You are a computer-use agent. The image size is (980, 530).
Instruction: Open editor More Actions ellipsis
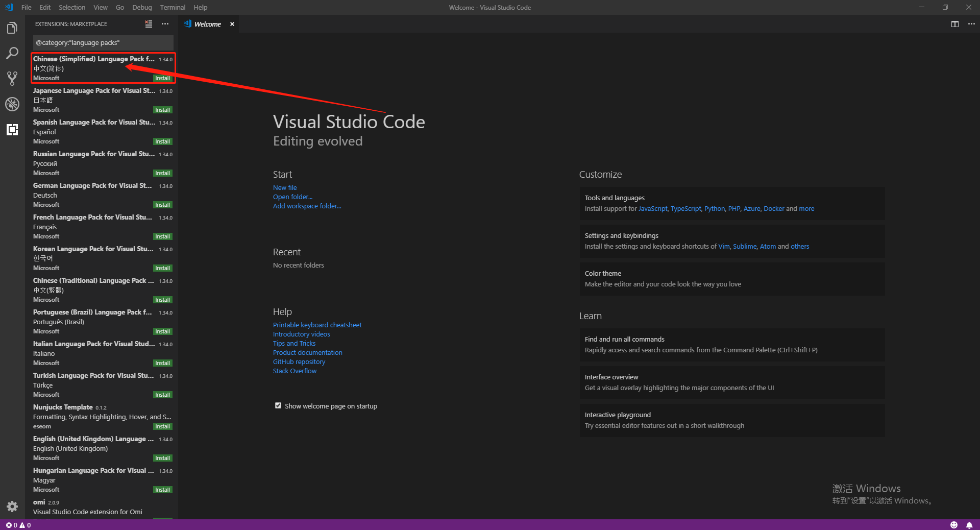tap(971, 24)
